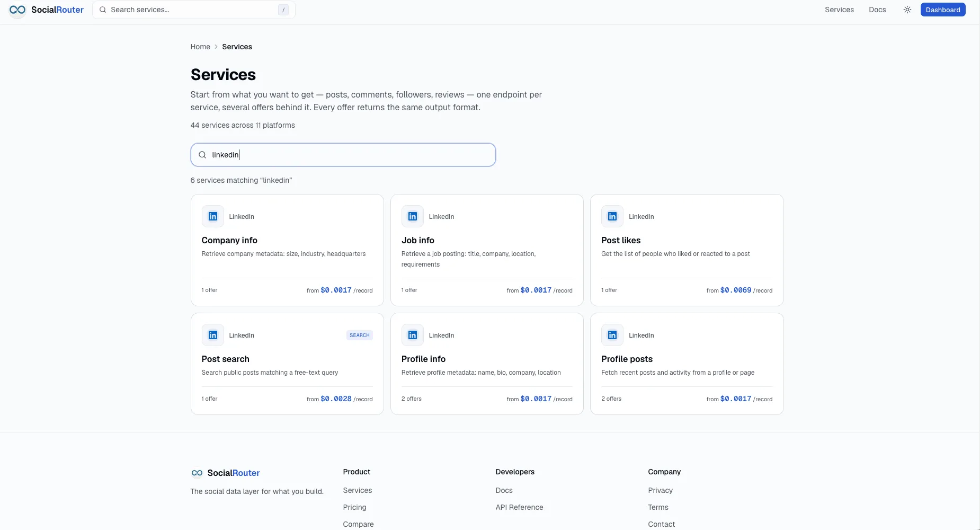Open the Post likes service title
The image size is (980, 530).
click(621, 240)
